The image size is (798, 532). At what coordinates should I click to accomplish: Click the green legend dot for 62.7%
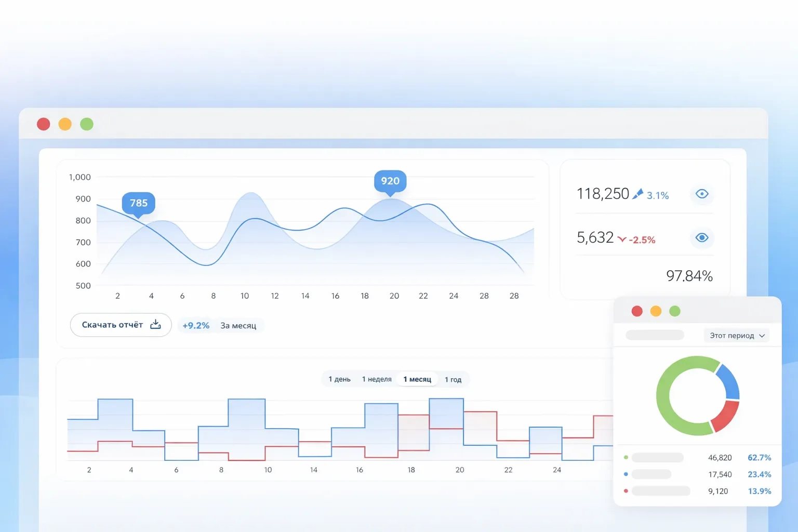[x=626, y=458]
